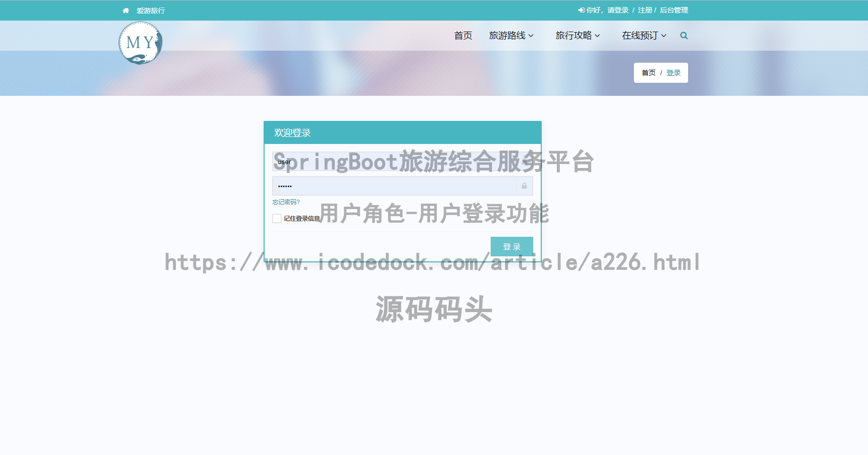868x455 pixels.
Task: Click the 忘记密码 forgot-password link
Action: [x=285, y=202]
